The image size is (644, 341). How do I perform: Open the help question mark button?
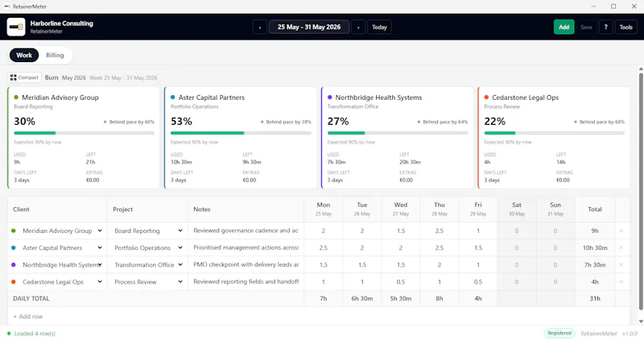point(606,27)
